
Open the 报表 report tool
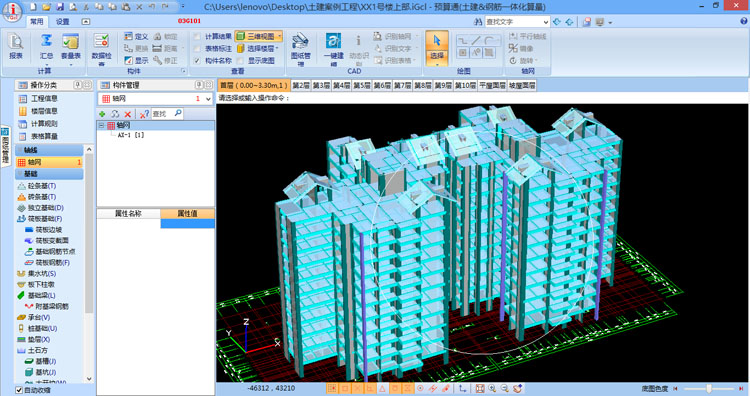click(16, 46)
